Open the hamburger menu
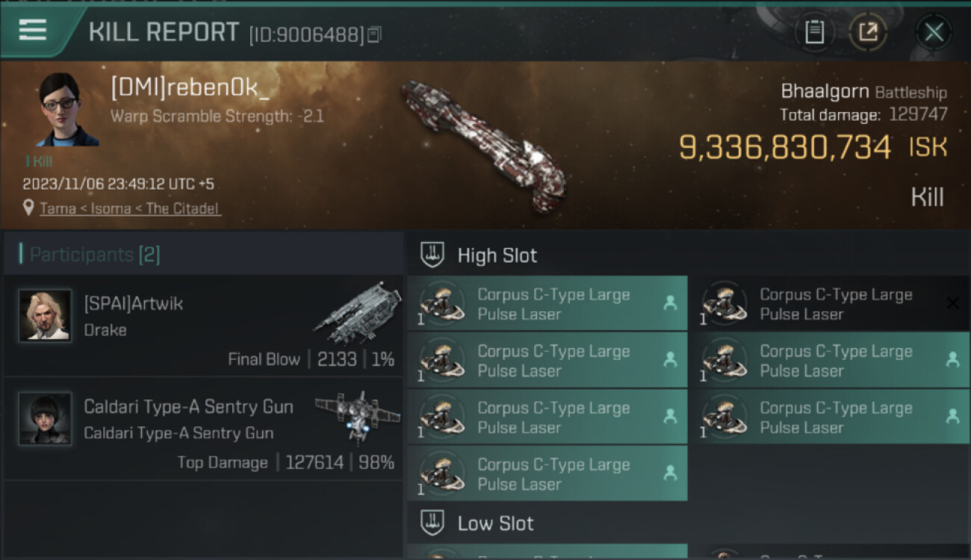Viewport: 971px width, 560px height. point(32,30)
